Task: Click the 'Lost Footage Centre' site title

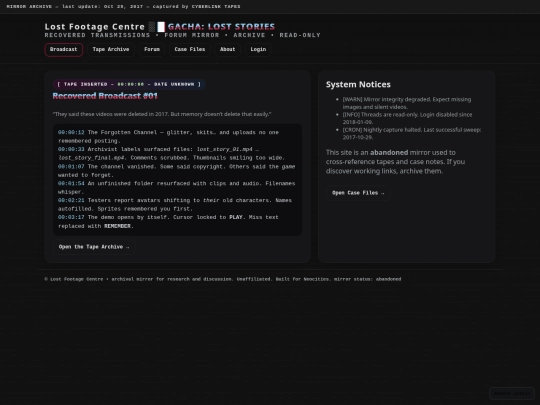Action: 94,27
